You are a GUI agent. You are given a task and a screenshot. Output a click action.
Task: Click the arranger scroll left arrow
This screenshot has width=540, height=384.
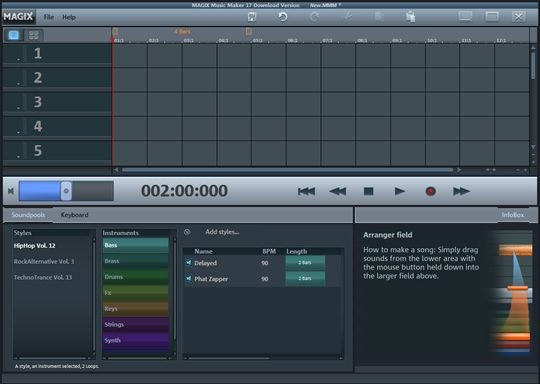[116, 170]
